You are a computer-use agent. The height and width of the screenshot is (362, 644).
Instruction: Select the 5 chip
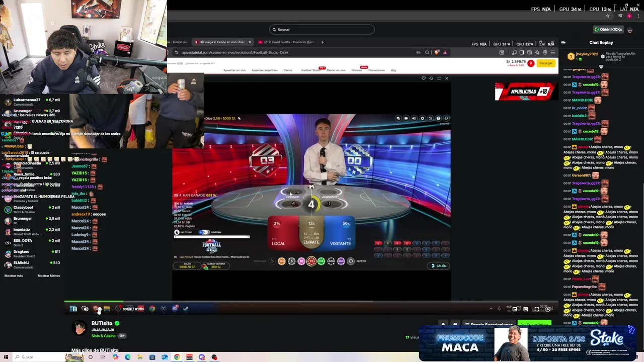coord(291,261)
